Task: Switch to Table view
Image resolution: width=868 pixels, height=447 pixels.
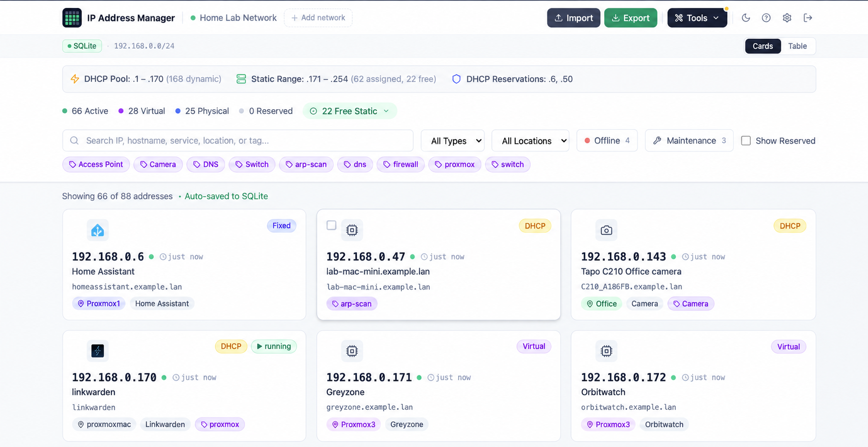Action: point(797,46)
